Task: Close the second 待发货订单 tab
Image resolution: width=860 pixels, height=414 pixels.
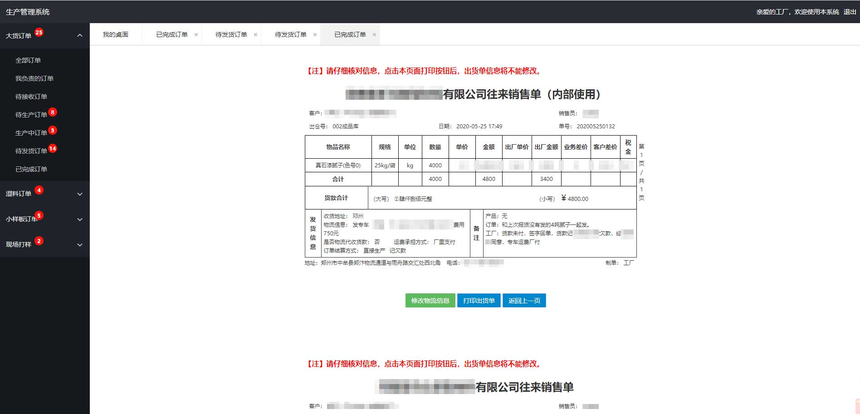Action: [x=315, y=35]
